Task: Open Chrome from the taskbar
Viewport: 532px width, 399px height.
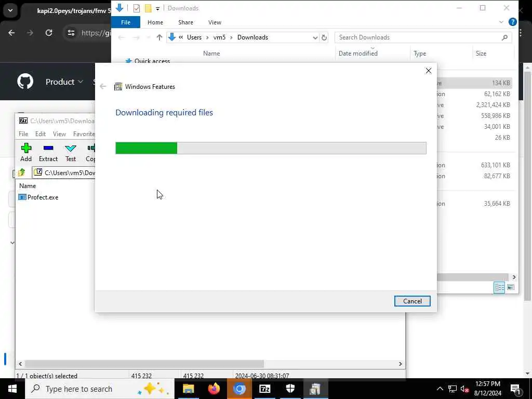Action: point(239,389)
